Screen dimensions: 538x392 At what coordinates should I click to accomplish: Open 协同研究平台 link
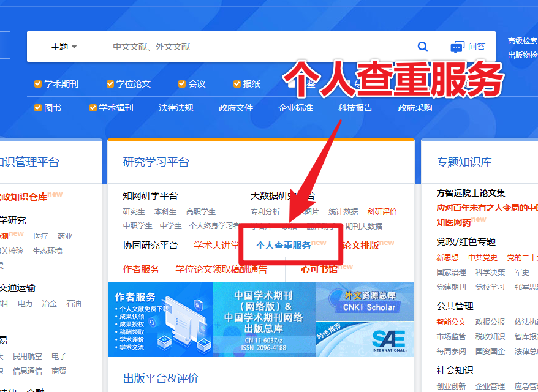[150, 245]
